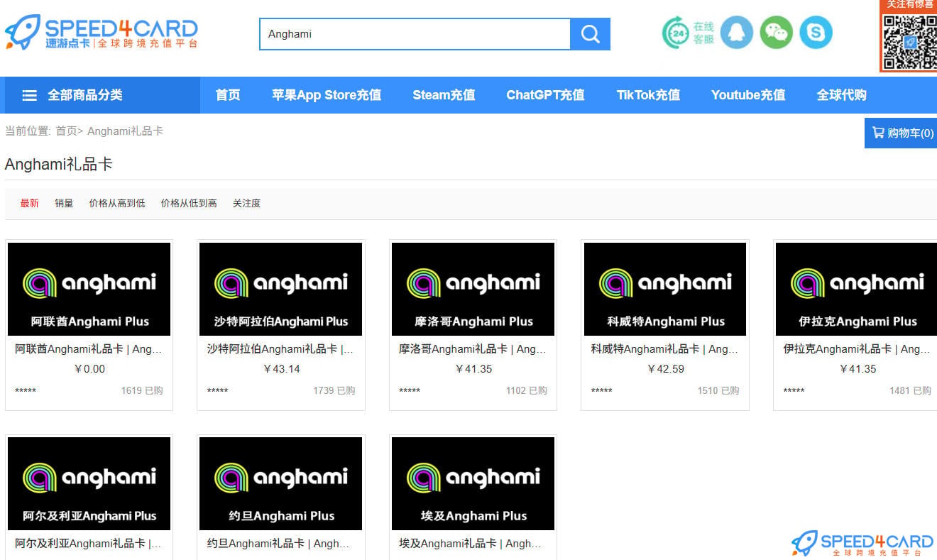Click the 摩洛哥Anghami礼品卡 product title
Viewport: 937px width, 560px height.
[473, 349]
